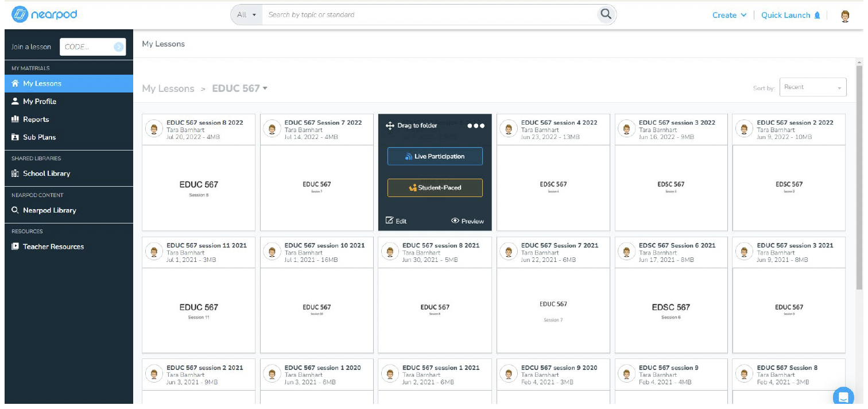The width and height of the screenshot is (868, 409).
Task: Click the School Library building icon
Action: [x=15, y=173]
